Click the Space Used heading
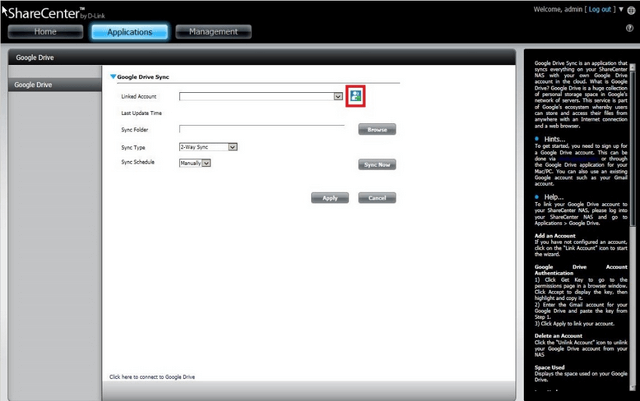 549,367
